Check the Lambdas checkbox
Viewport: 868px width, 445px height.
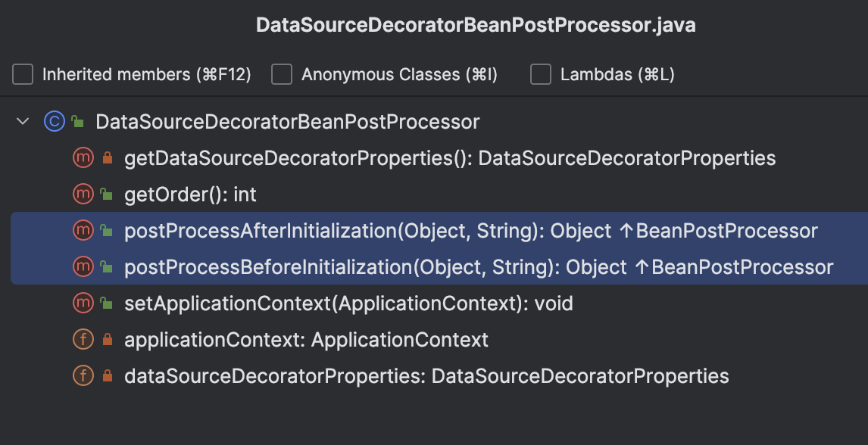(x=541, y=74)
